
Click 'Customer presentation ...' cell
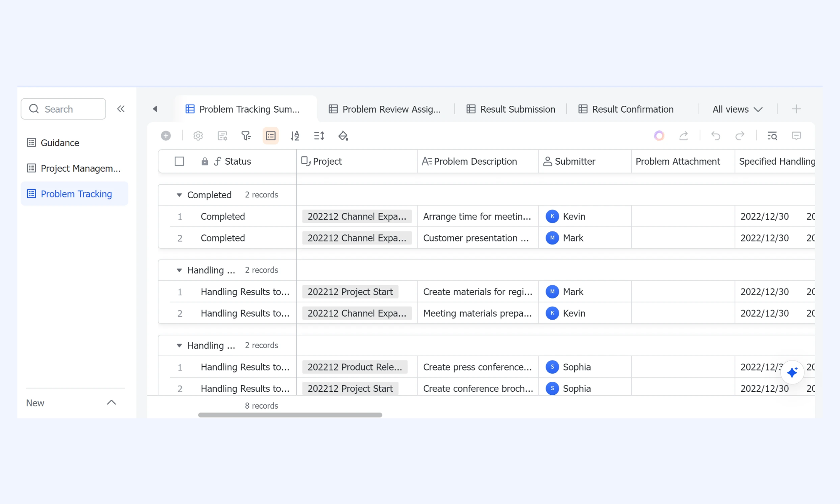(x=478, y=238)
